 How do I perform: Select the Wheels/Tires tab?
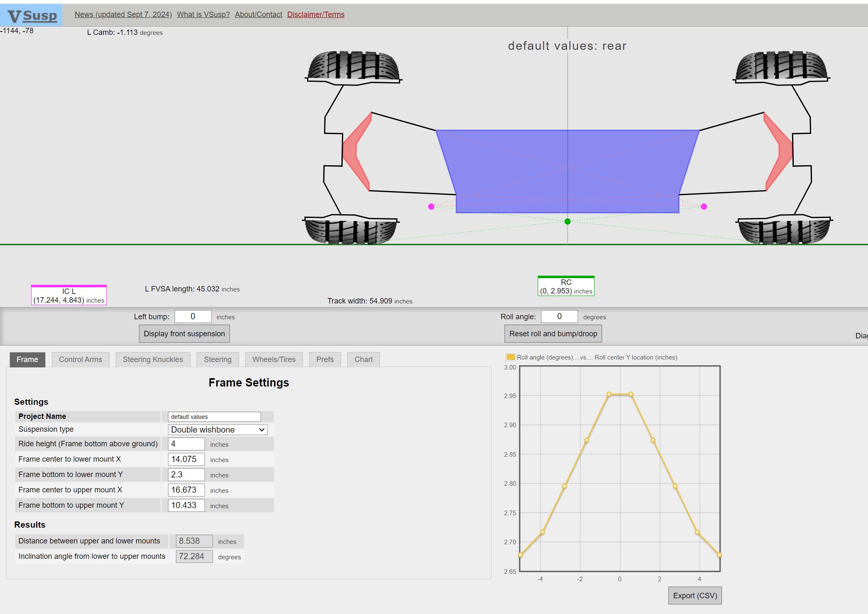point(274,360)
